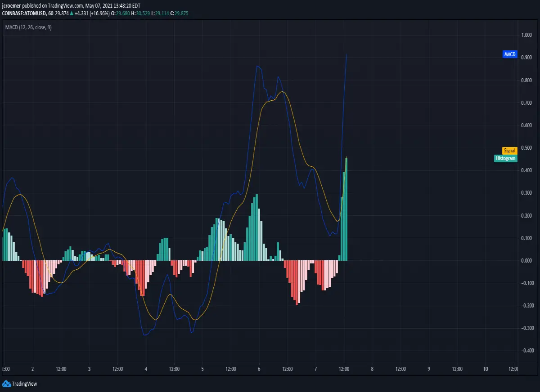
Task: Click the orange Signal legend tag
Action: [510, 151]
